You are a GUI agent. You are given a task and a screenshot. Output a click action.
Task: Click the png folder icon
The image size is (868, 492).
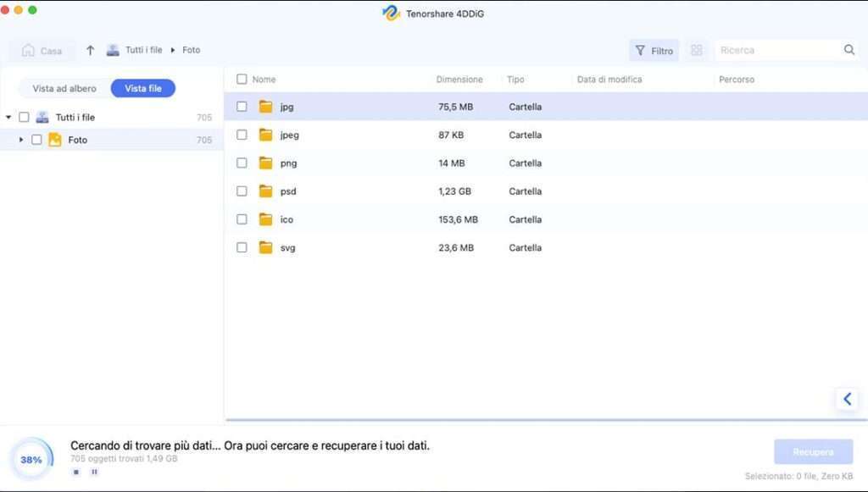click(x=265, y=163)
